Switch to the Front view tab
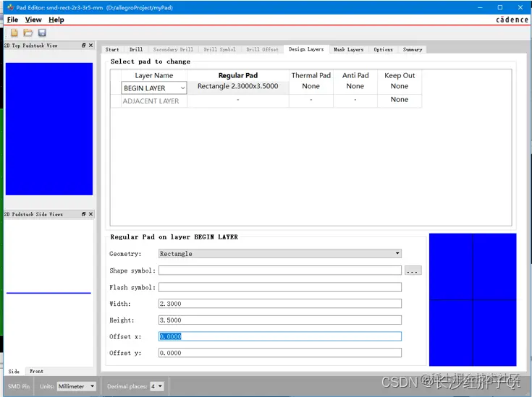Viewport: 532px width, 397px height. [x=37, y=371]
